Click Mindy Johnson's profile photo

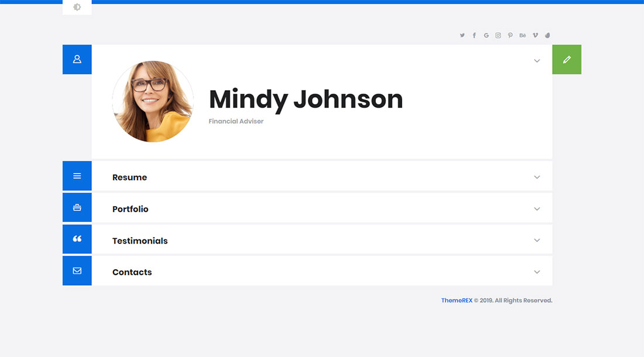pyautogui.click(x=153, y=102)
